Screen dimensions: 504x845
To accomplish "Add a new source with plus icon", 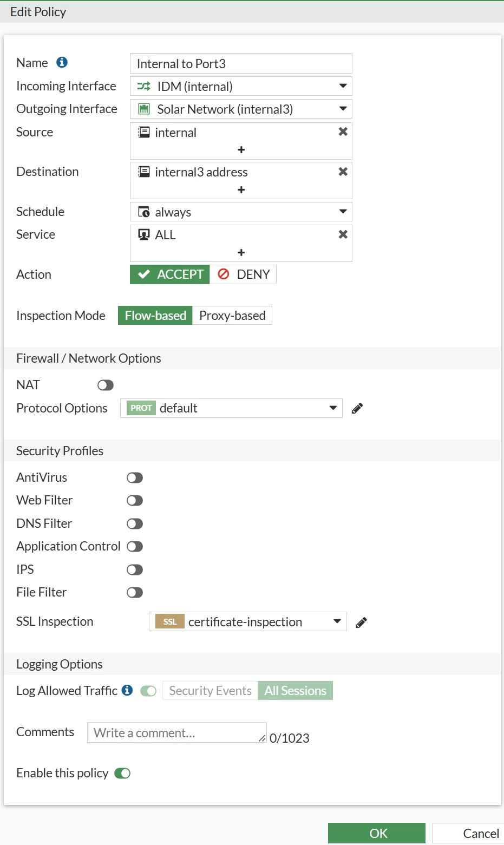I will click(241, 149).
